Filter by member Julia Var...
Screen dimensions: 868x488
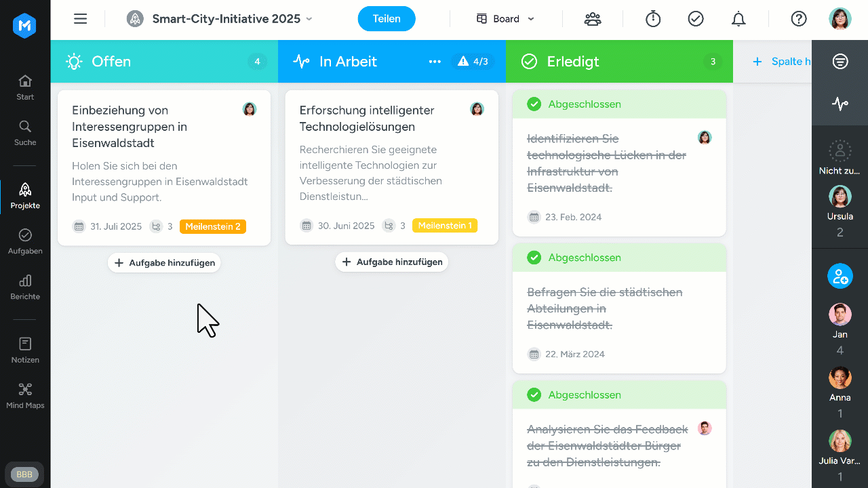click(840, 455)
